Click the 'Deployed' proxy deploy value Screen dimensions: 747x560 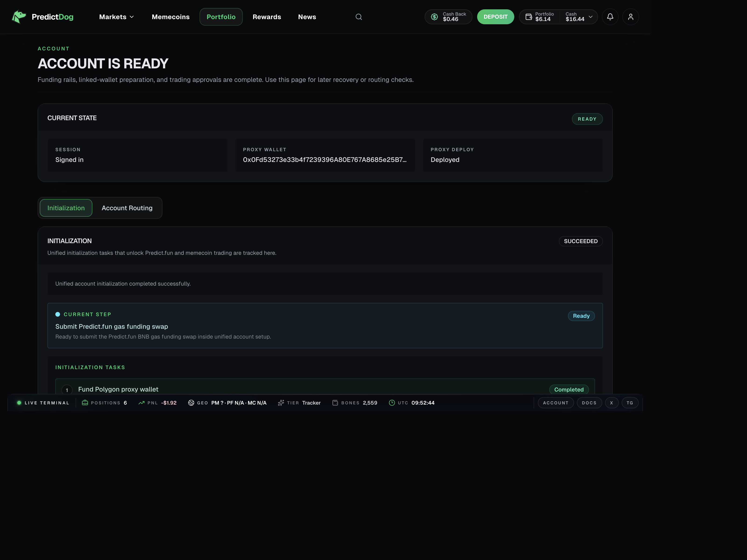(x=445, y=160)
